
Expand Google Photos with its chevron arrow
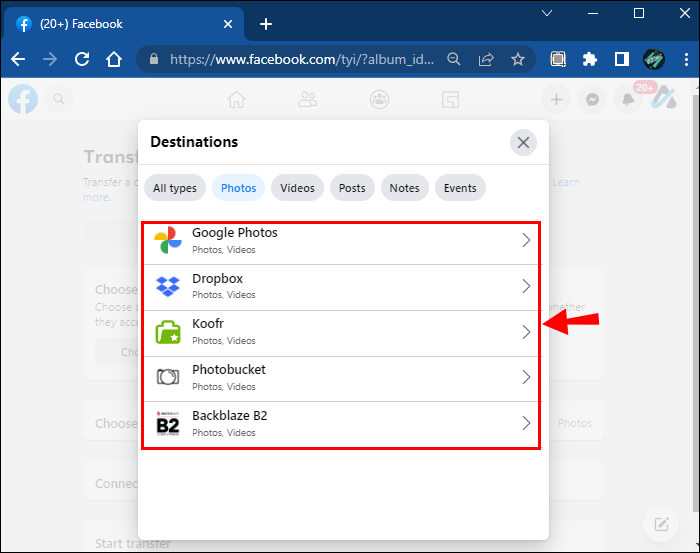tap(526, 241)
